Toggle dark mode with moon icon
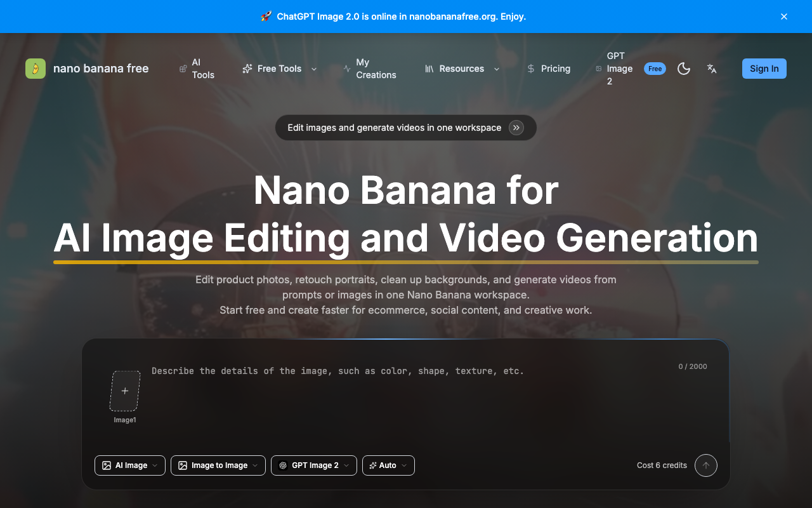Screen dimensions: 812x508 click(684, 69)
